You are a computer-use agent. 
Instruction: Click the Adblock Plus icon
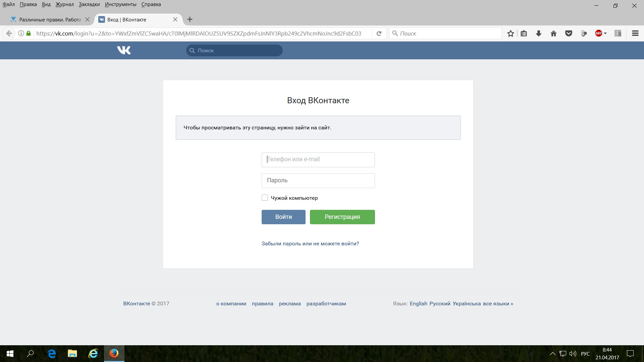click(x=599, y=34)
